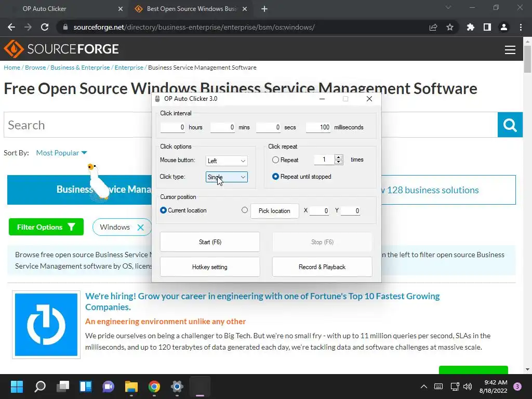Click the Y coordinate field

coord(351,211)
